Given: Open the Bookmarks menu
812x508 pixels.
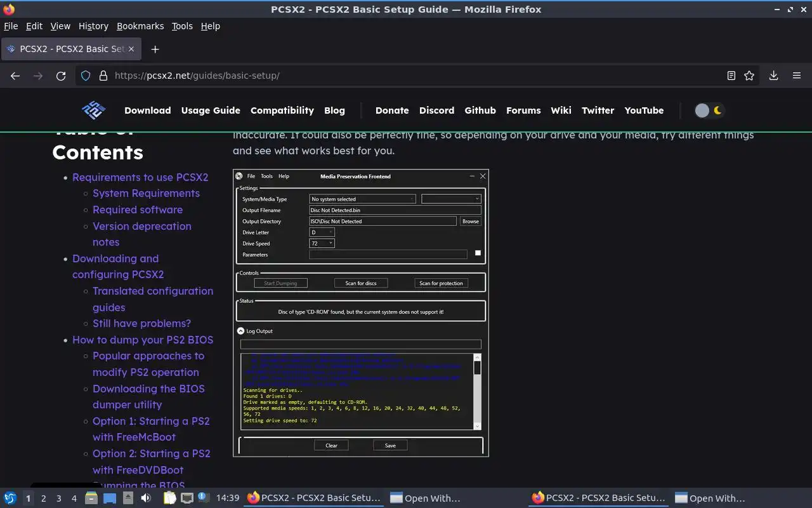Looking at the screenshot, I should [140, 26].
